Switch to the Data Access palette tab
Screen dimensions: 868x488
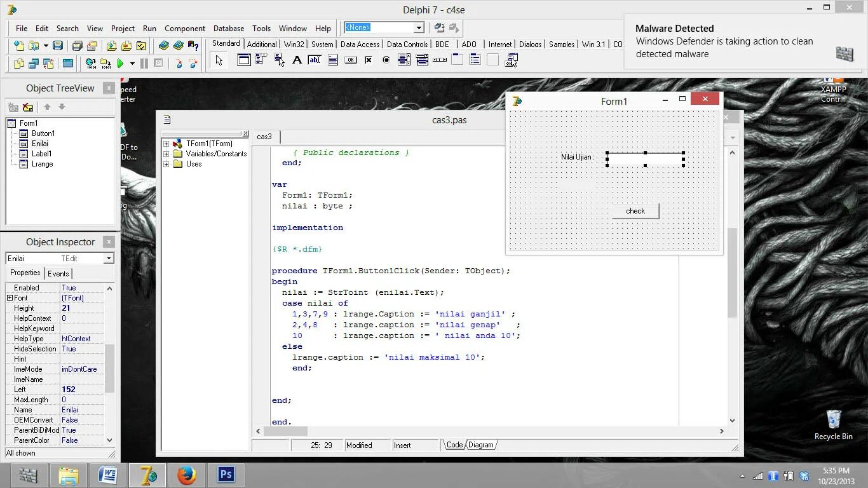pos(360,44)
